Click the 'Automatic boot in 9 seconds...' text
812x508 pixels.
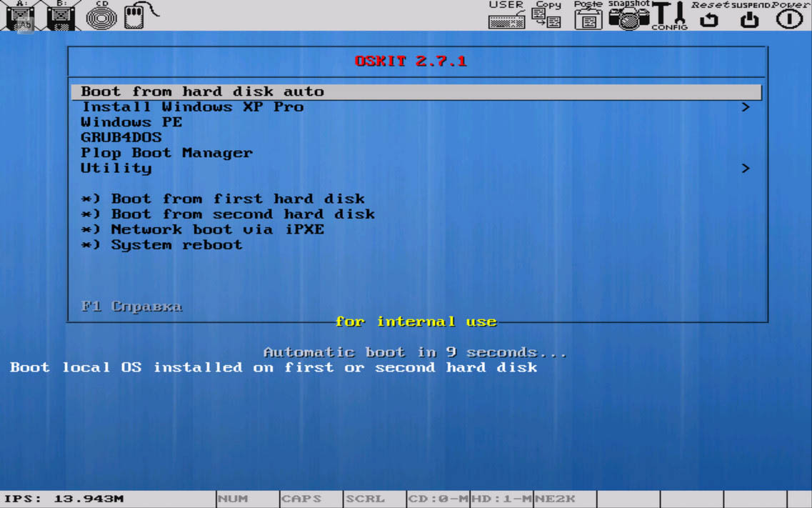pos(416,353)
